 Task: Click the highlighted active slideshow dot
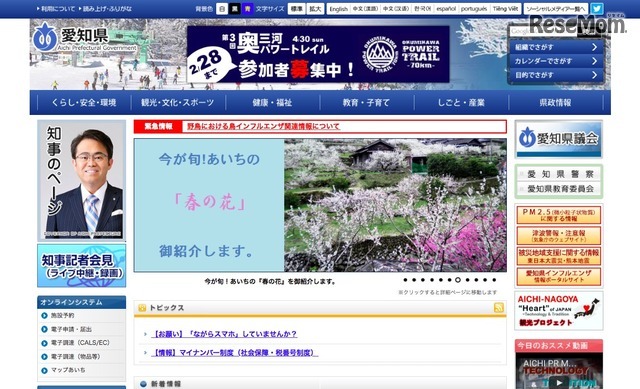(458, 280)
